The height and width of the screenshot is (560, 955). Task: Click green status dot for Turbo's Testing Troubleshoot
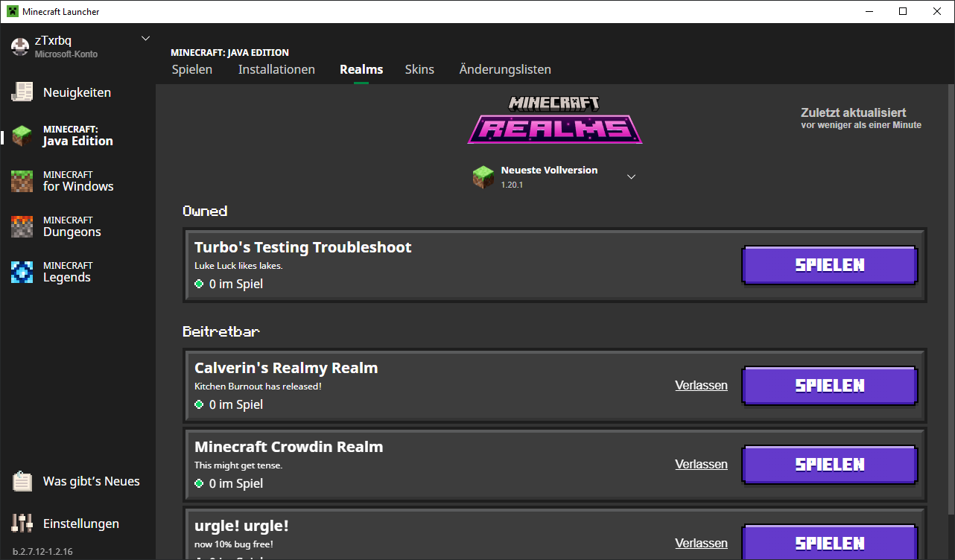tap(199, 284)
